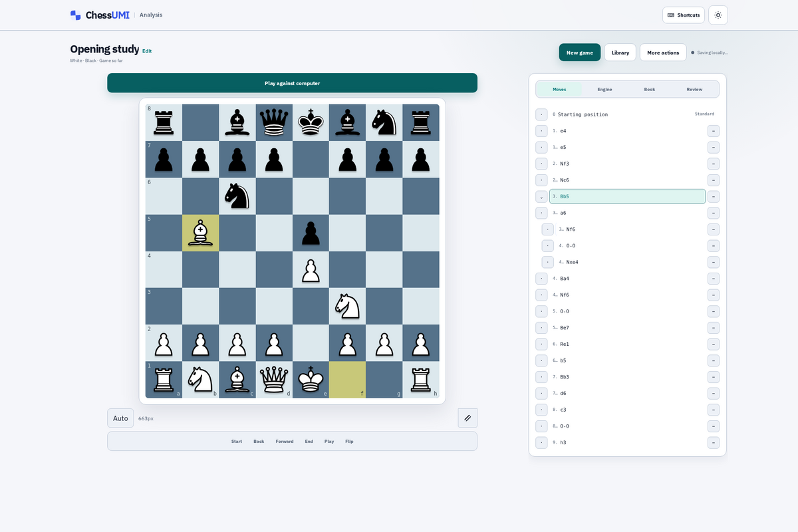Step Back one move

pyautogui.click(x=259, y=442)
